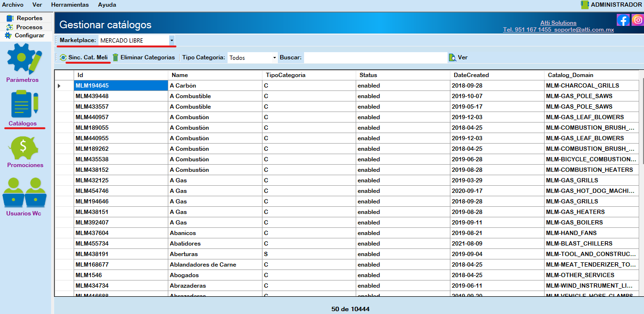Open the Ayuda menu
This screenshot has height=314, width=644.
pos(107,4)
